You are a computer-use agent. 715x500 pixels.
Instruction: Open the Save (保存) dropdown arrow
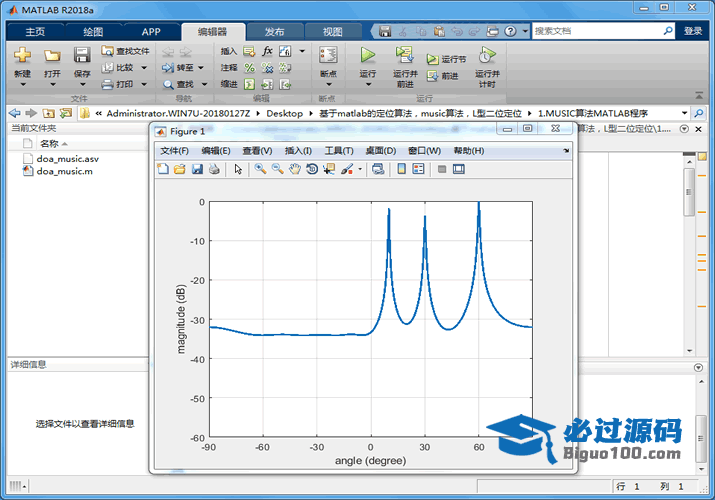click(82, 84)
